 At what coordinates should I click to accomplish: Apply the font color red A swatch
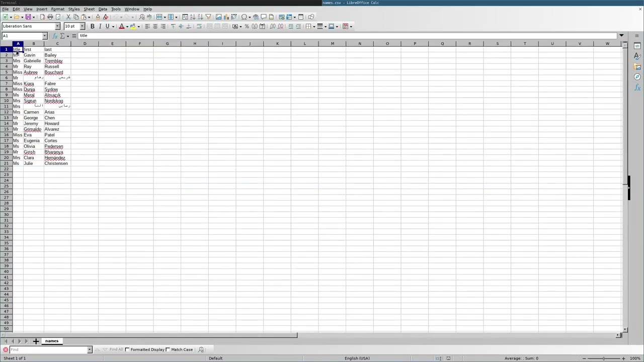pos(121,26)
